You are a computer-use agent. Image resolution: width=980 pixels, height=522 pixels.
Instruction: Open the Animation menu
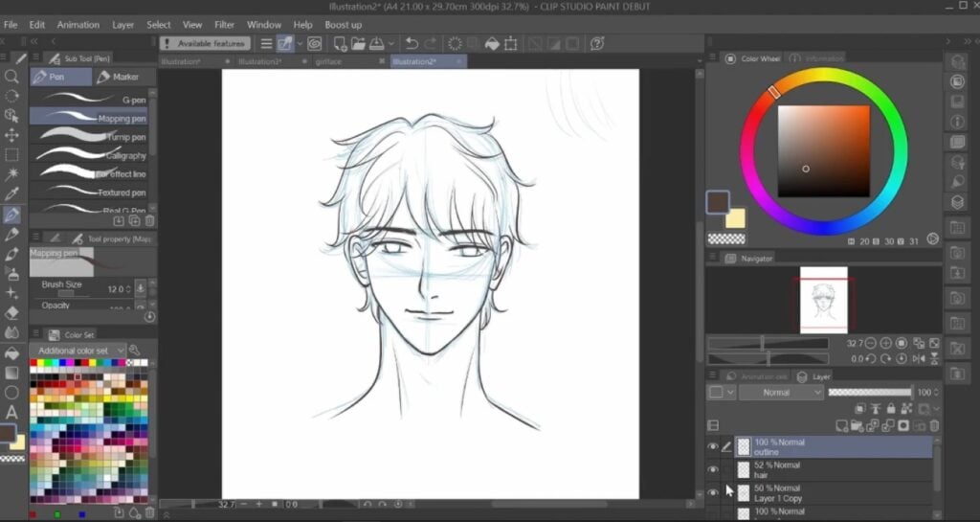click(78, 25)
